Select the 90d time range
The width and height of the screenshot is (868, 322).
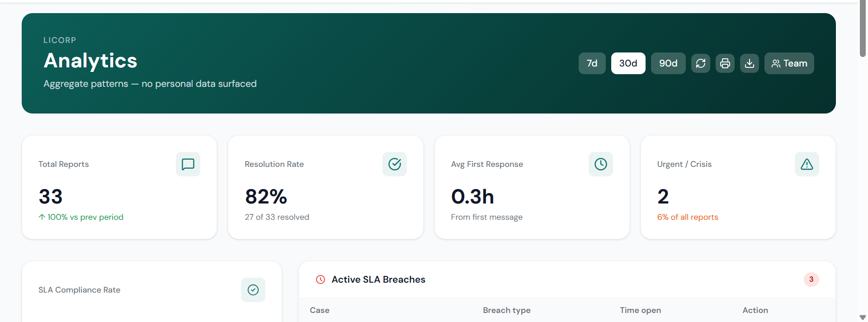tap(668, 63)
